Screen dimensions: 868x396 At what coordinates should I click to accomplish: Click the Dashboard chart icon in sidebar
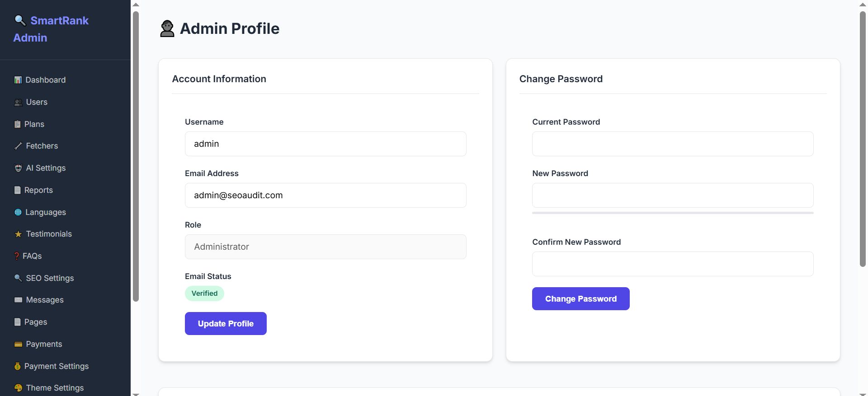(x=18, y=80)
